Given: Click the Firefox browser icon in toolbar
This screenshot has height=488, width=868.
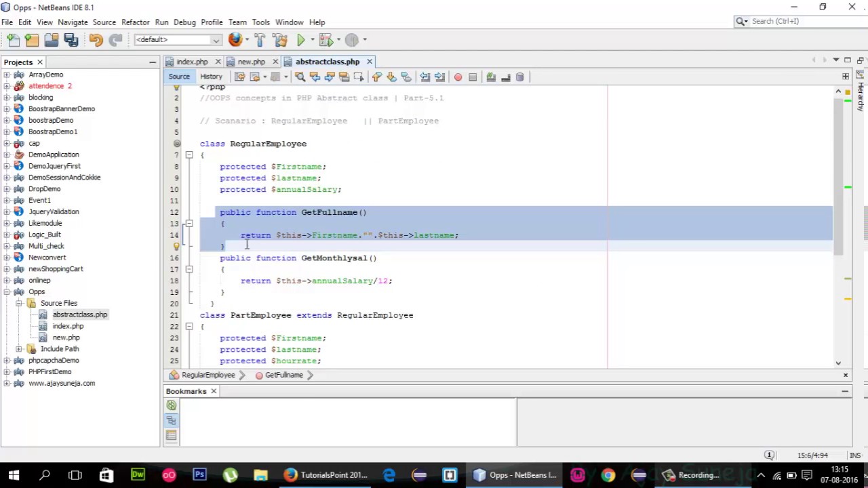Looking at the screenshot, I should coord(235,40).
